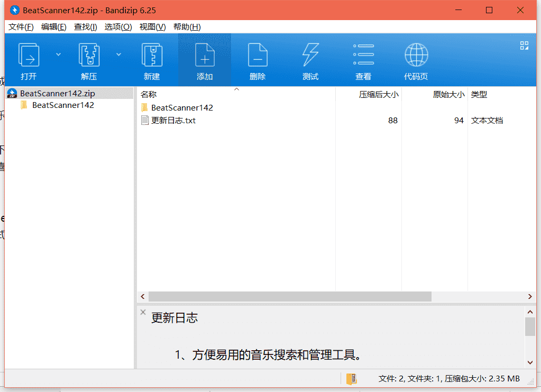Click the Bandizip app icon in title bar

pos(14,10)
